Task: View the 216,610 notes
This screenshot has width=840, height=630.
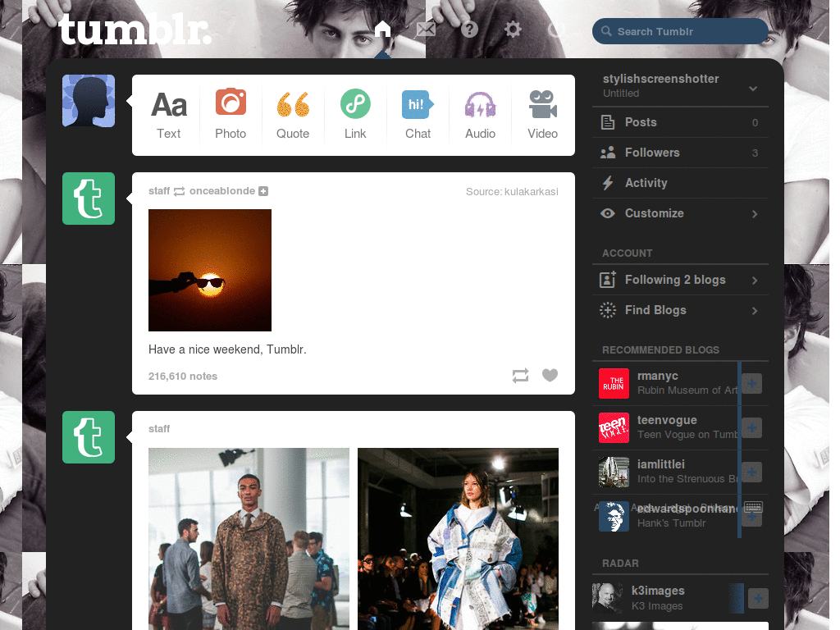Action: point(183,376)
